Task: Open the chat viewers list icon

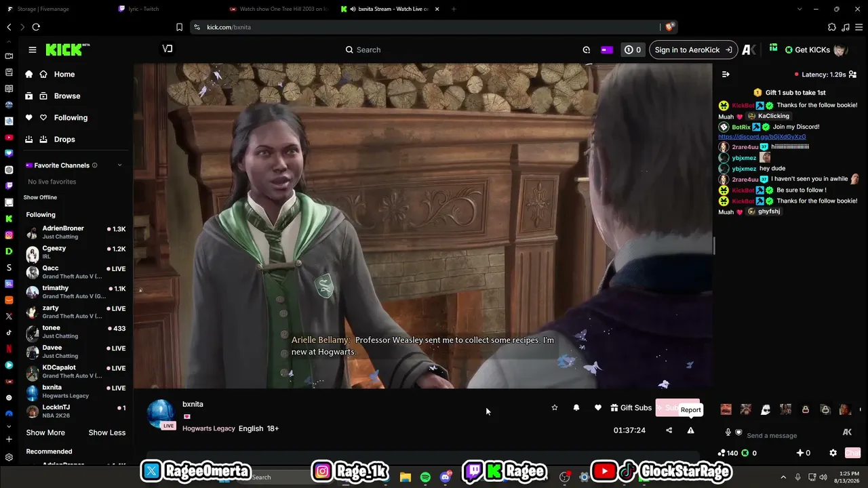Action: point(852,75)
